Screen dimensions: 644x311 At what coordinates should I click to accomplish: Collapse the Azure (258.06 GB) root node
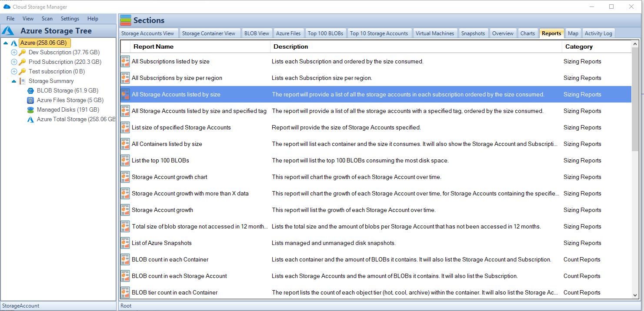coord(6,43)
